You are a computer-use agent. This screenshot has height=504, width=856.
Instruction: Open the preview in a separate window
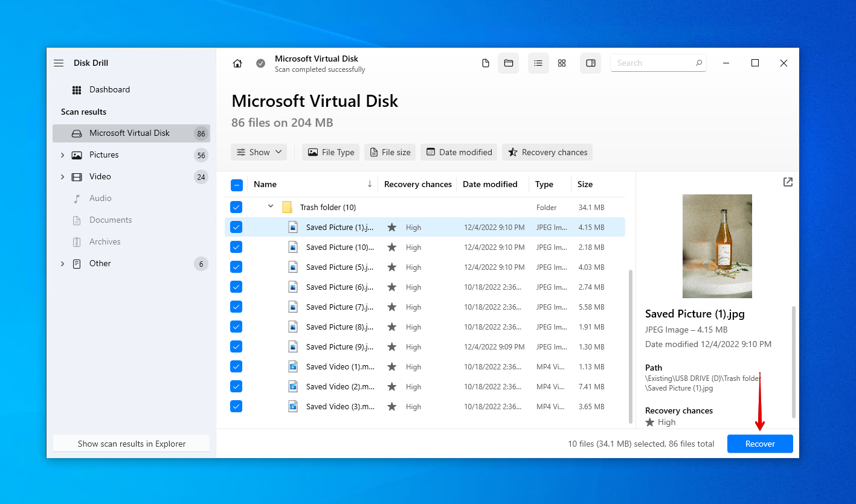pos(787,182)
